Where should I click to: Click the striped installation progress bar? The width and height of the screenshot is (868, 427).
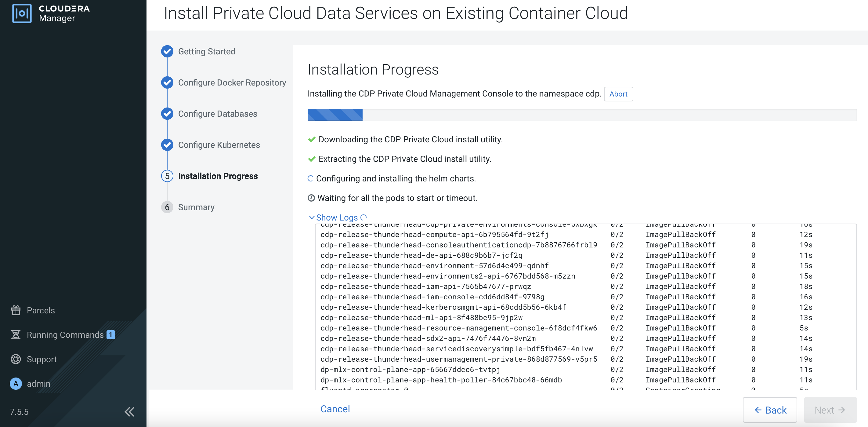pos(335,115)
